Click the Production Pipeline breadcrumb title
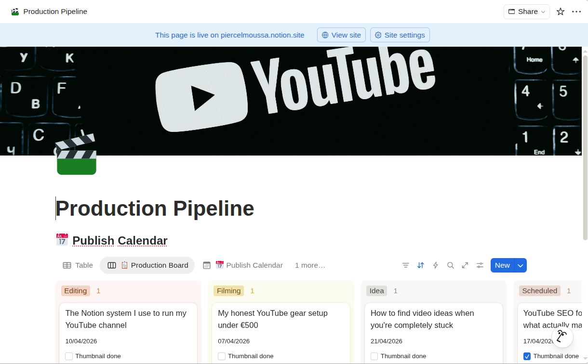 click(55, 12)
